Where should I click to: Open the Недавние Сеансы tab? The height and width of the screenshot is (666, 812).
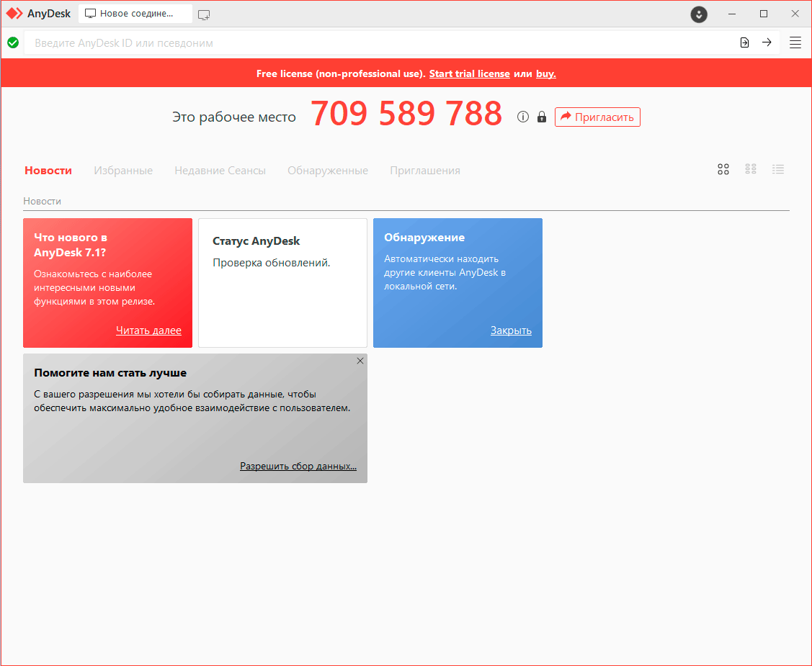pyautogui.click(x=220, y=170)
